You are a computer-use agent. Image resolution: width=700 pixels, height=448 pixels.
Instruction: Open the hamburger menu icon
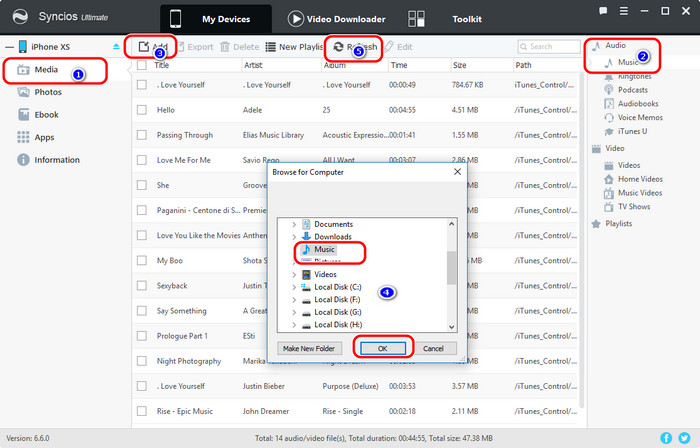pyautogui.click(x=624, y=11)
